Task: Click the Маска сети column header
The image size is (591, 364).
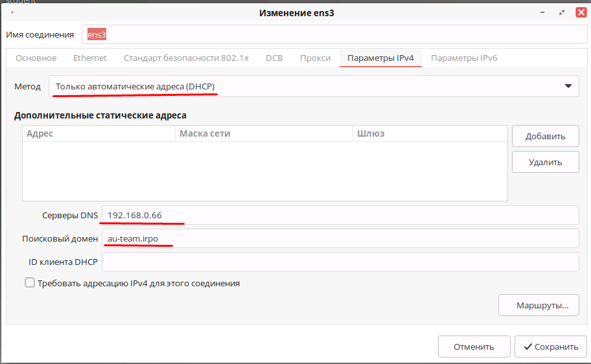Action: [264, 133]
